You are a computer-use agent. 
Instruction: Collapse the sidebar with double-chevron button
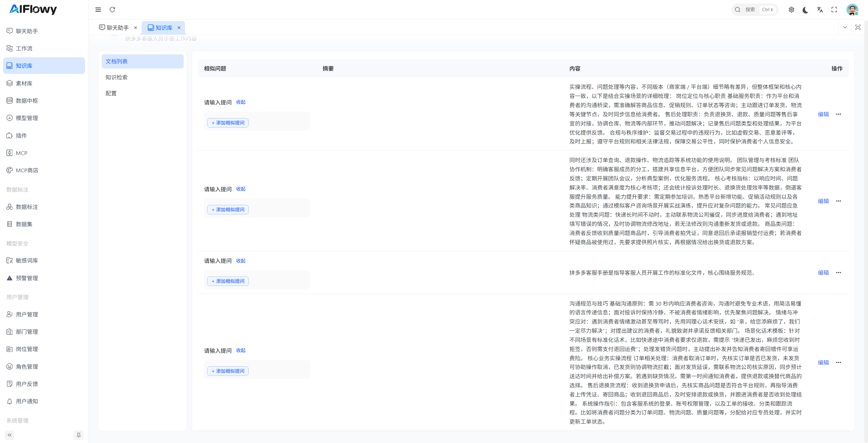9,435
